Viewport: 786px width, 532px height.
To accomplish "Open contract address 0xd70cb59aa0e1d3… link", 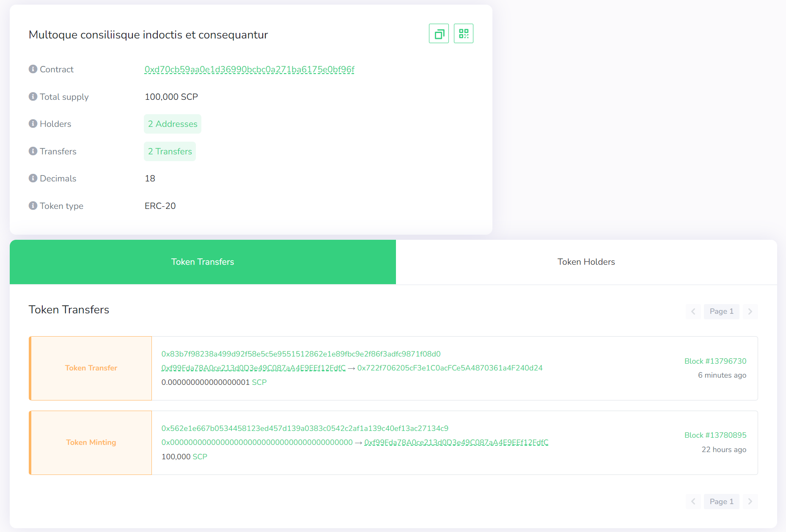I will coord(250,69).
